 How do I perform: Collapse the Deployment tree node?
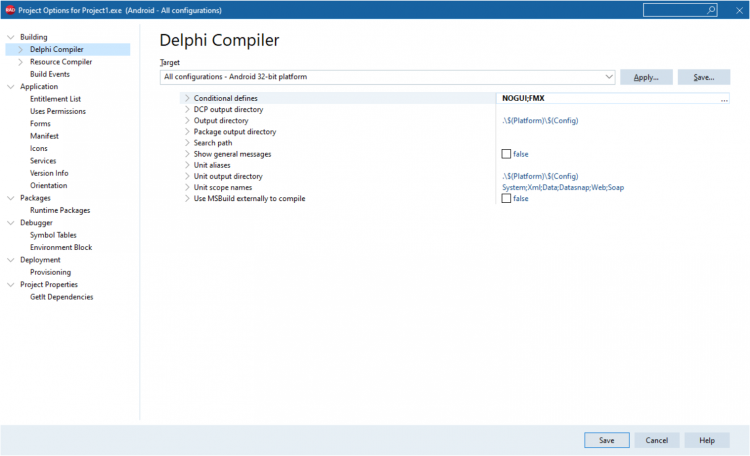point(11,260)
